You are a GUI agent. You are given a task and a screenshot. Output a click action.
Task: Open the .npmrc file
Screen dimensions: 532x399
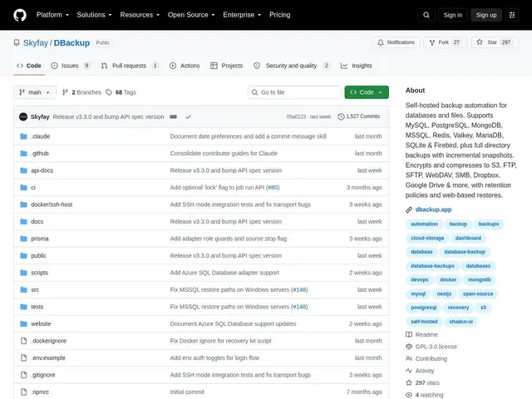click(x=40, y=392)
